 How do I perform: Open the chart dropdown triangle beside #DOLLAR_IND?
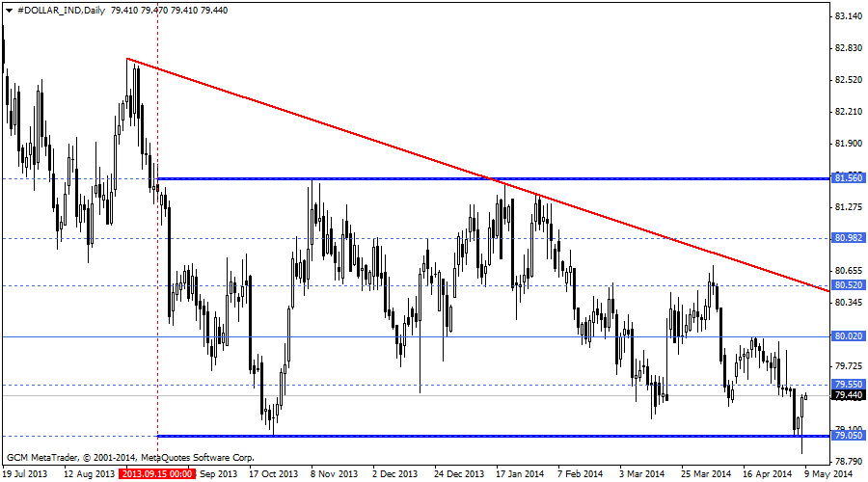tap(10, 10)
